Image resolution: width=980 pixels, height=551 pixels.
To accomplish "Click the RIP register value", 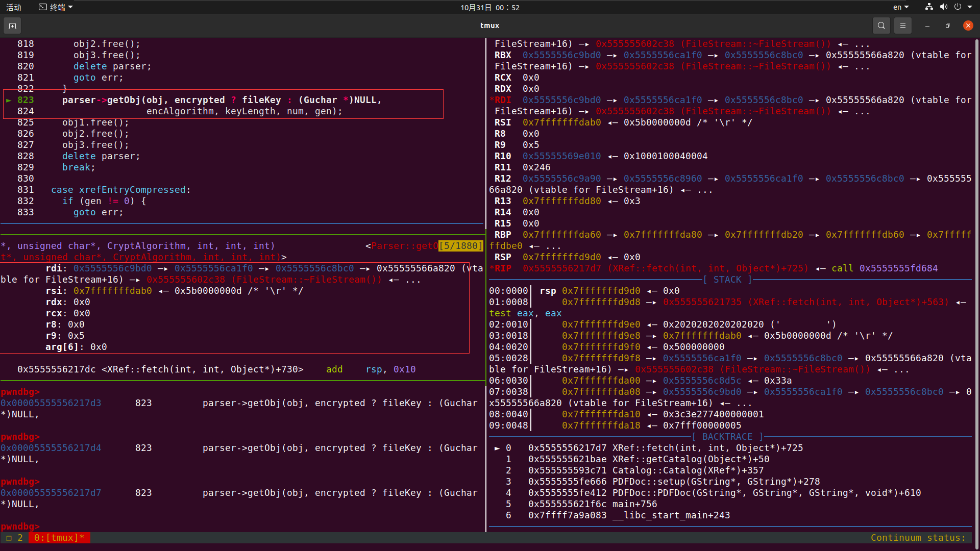I will pos(666,268).
